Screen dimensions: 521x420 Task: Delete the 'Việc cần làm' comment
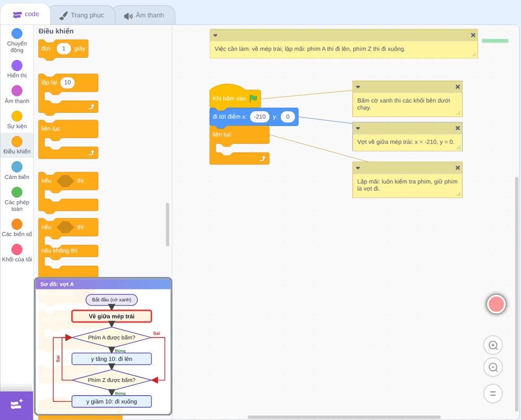coord(473,35)
